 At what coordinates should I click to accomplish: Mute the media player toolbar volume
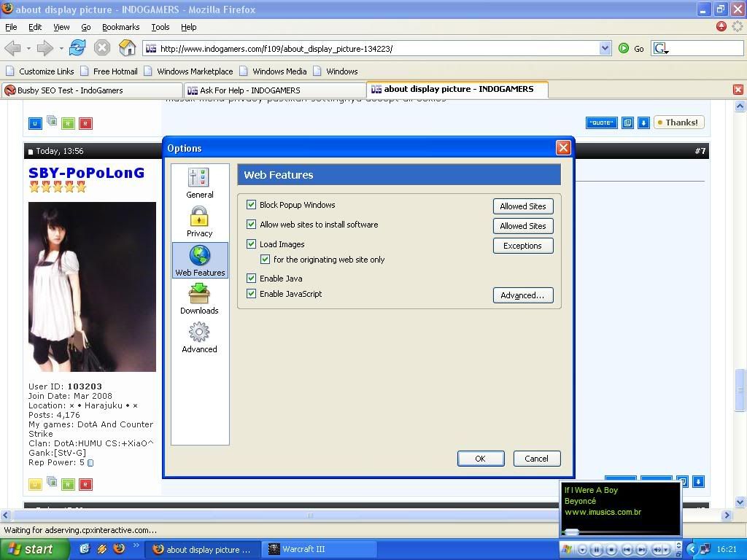pyautogui.click(x=657, y=550)
